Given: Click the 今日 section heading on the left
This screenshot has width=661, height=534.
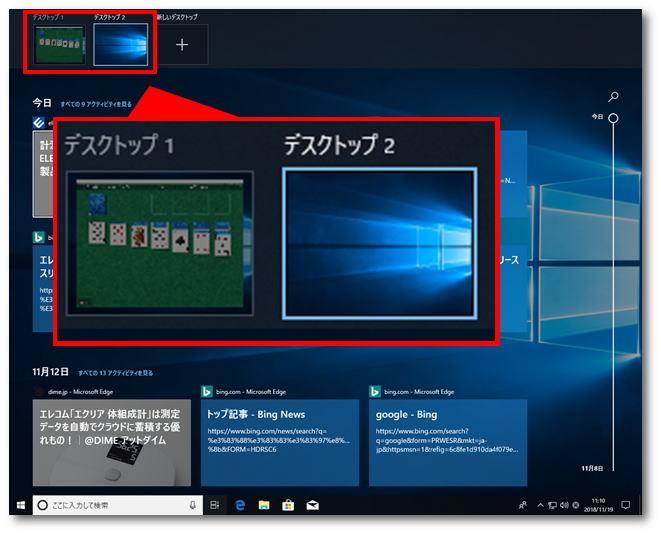Looking at the screenshot, I should point(42,103).
